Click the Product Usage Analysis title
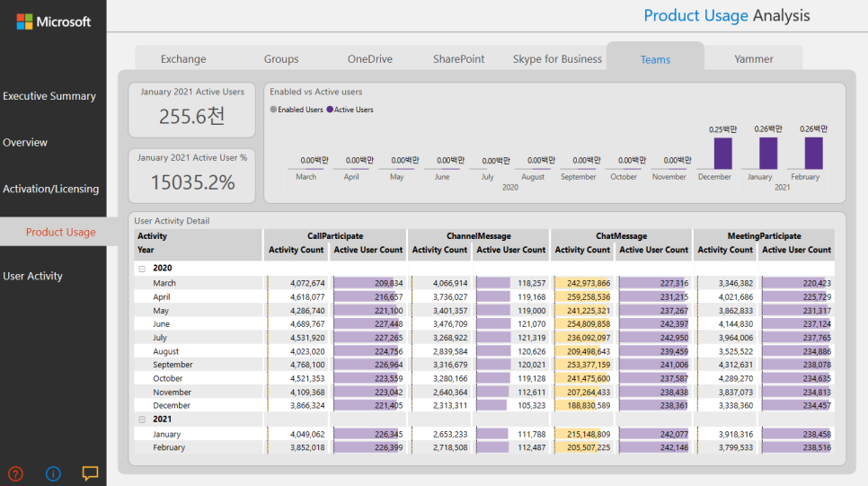 (726, 15)
